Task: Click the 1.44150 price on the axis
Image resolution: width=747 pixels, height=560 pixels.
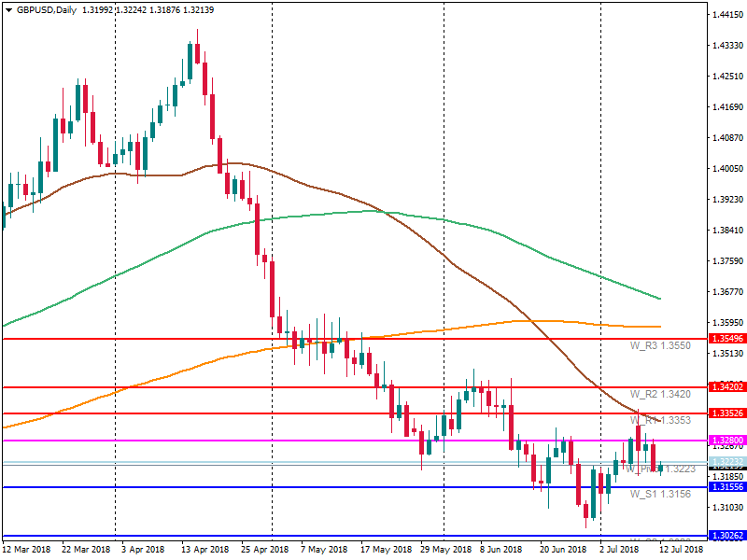Action: click(727, 15)
